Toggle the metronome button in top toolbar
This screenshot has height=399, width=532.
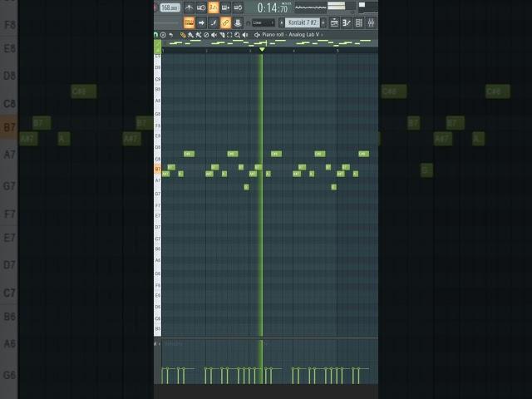coord(189,7)
